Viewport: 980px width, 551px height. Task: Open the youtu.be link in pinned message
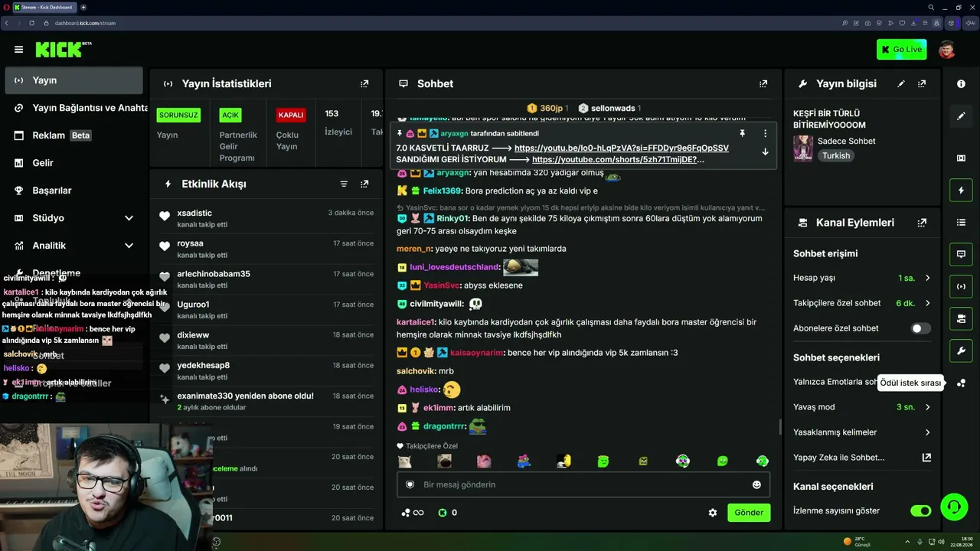[x=622, y=148]
